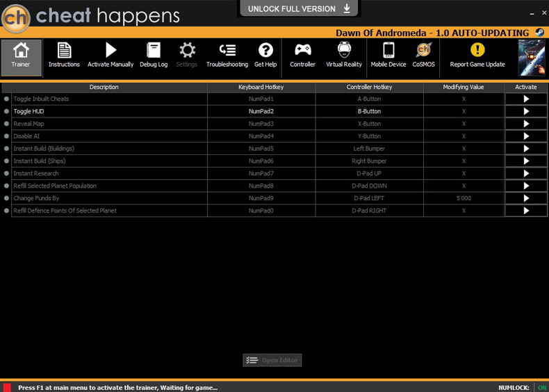Image resolution: width=549 pixels, height=392 pixels.
Task: Open the Troubleshooting icon
Action: (227, 50)
